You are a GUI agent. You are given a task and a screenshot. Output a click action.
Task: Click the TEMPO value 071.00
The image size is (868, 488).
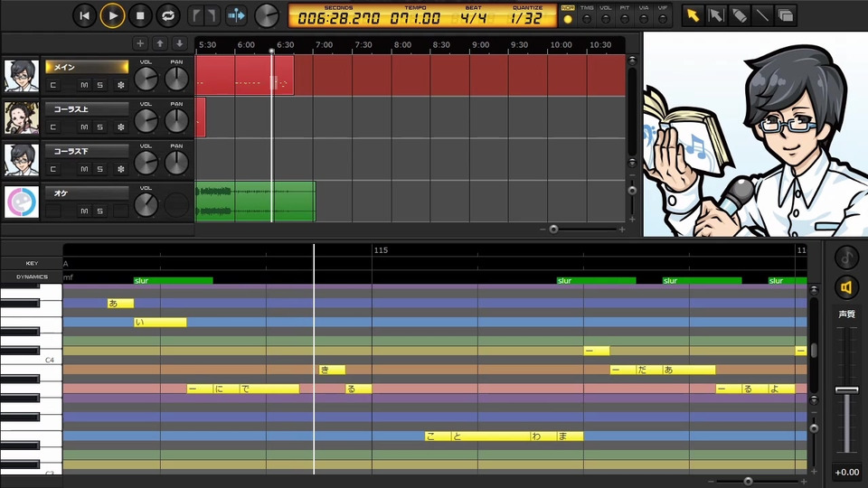(x=415, y=18)
